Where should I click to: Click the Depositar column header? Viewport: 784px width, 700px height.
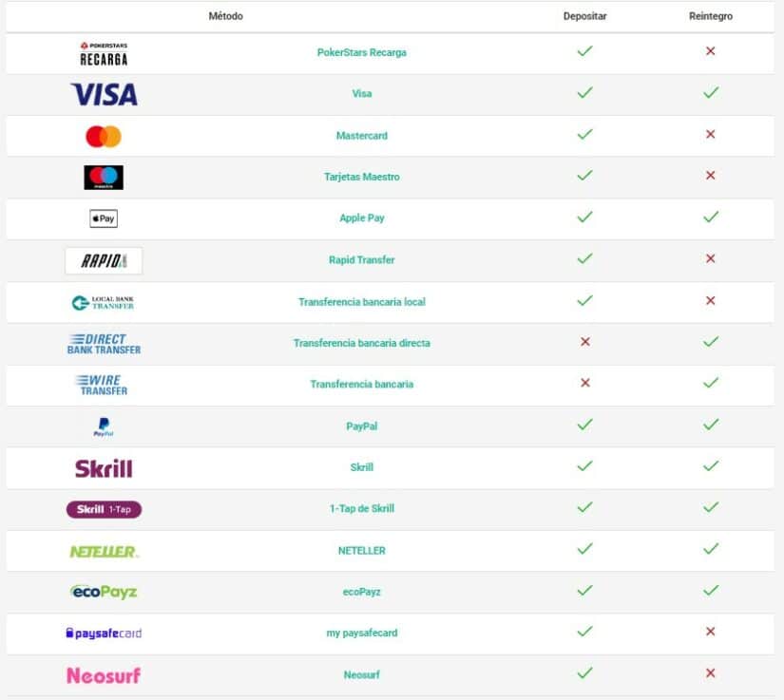click(x=584, y=16)
